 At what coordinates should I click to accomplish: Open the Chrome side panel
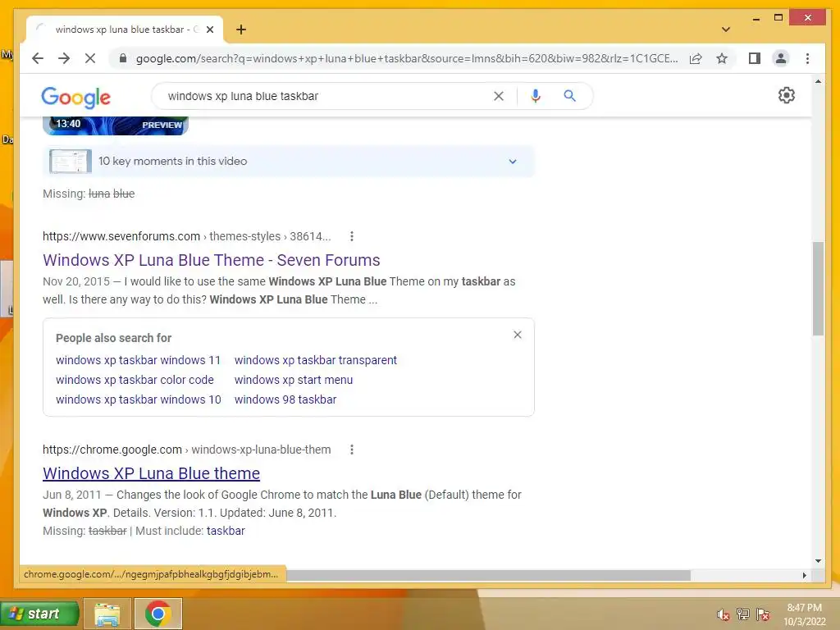tap(755, 58)
